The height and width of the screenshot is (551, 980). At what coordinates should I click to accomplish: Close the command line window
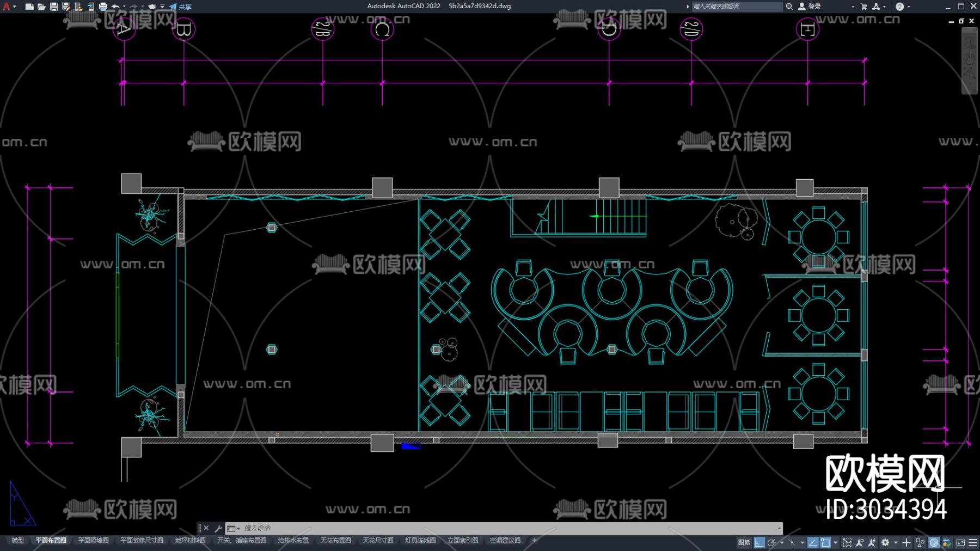tap(206, 528)
